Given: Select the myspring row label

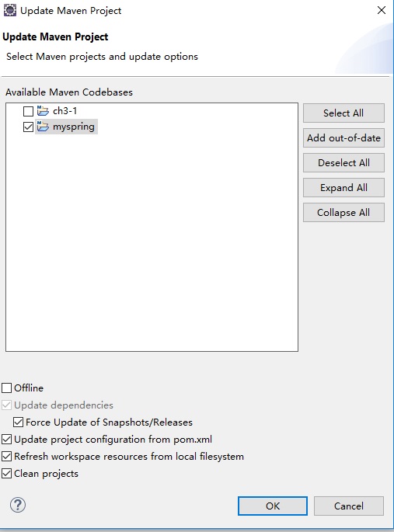Looking at the screenshot, I should [74, 127].
